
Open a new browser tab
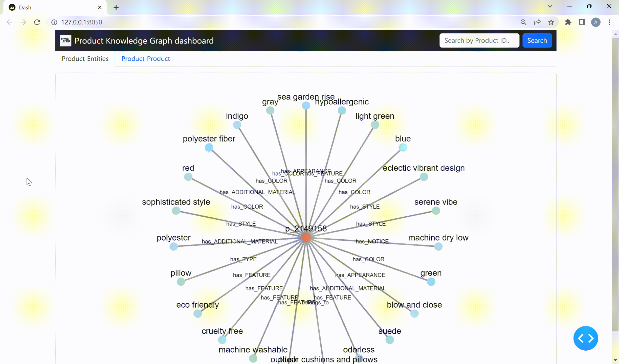(116, 7)
